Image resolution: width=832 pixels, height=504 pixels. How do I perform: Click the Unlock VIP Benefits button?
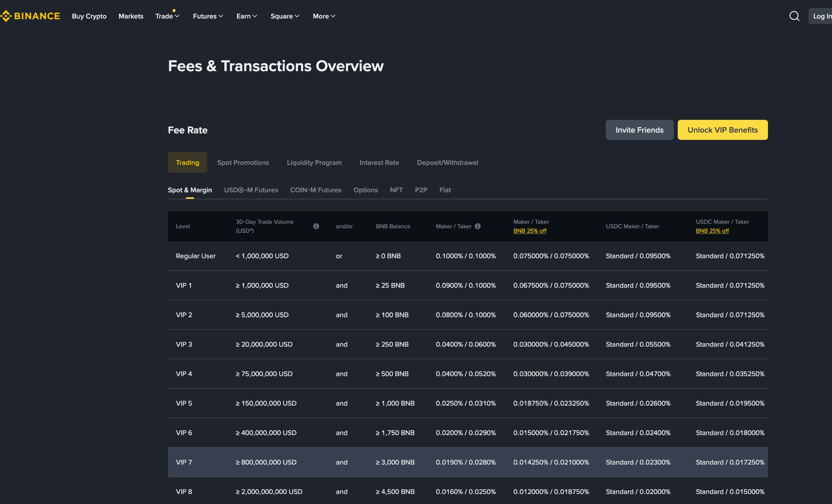[x=722, y=130]
